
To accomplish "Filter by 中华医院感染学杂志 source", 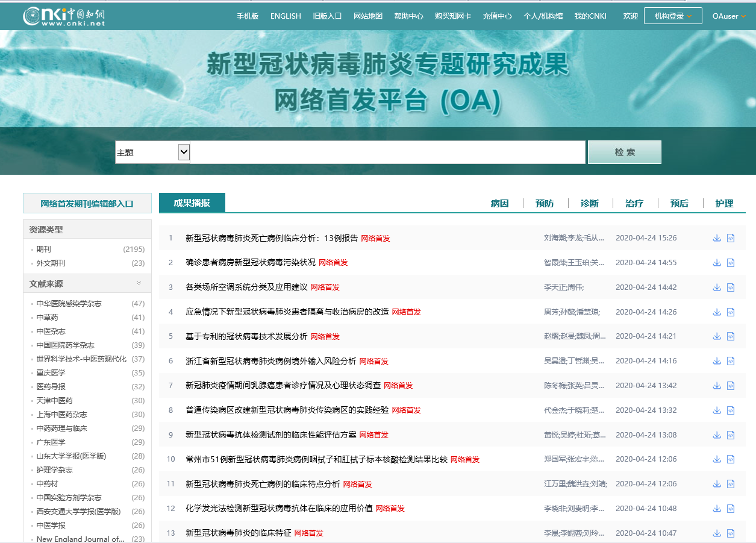I will click(x=69, y=304).
